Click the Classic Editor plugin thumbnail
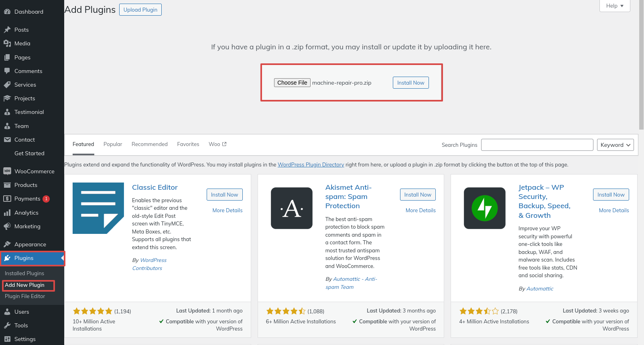 coord(98,208)
